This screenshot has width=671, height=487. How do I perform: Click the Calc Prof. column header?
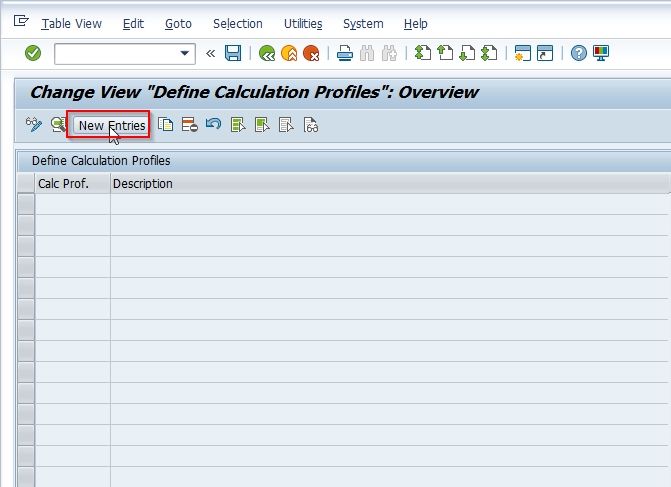(72, 184)
